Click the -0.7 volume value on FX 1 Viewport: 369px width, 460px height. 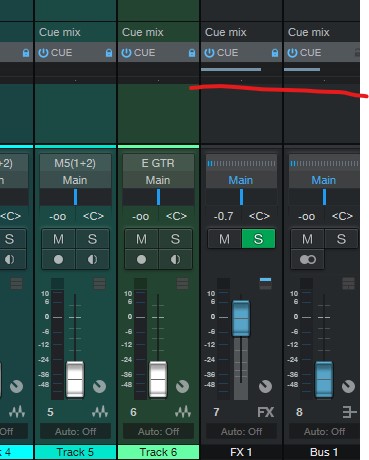coord(223,216)
